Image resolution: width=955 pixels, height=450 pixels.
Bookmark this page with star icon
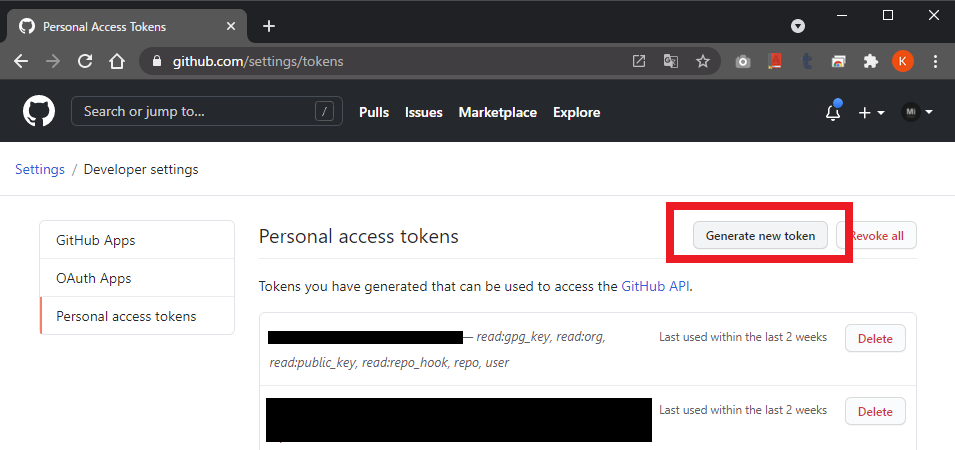pos(703,62)
